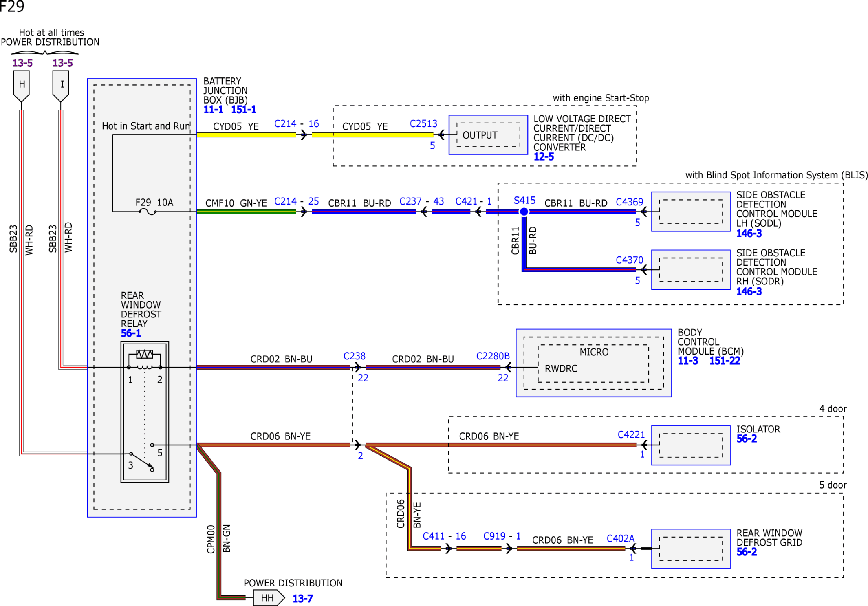Screen dimensions: 868x606
Task: Open the 11-1 Battery Junction Box link
Action: pos(214,110)
